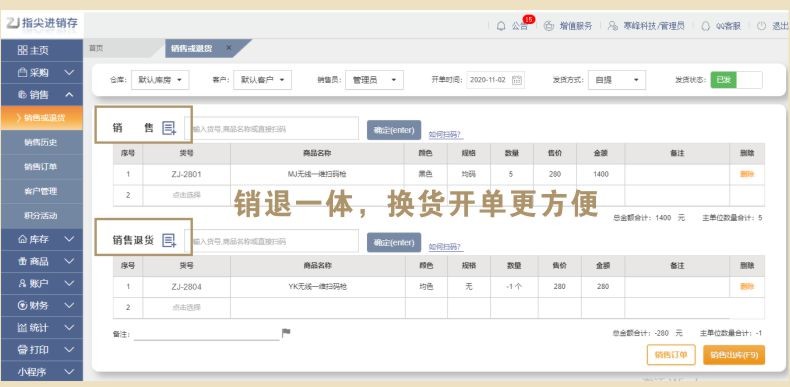Open the 销售员 管理员 dropdown

(374, 80)
